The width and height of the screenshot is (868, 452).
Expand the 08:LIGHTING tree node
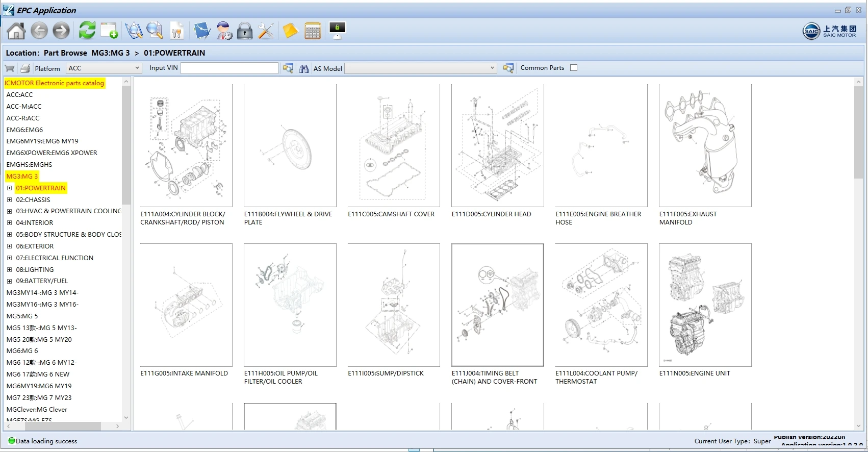point(9,270)
